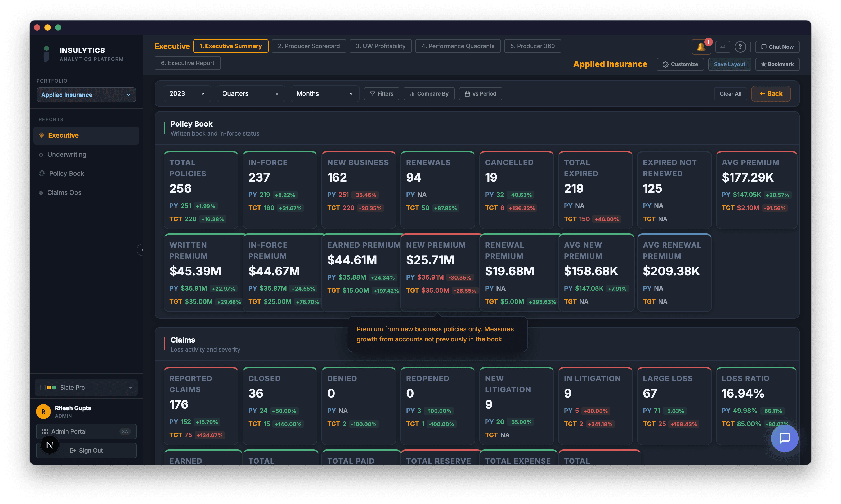Click Clear All filters
Image resolution: width=841 pixels, height=504 pixels.
[x=730, y=94]
